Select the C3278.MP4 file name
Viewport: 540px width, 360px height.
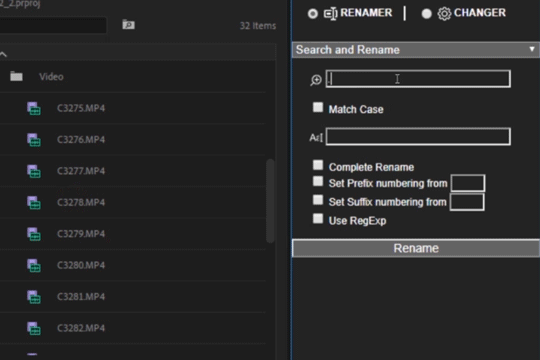coord(81,202)
